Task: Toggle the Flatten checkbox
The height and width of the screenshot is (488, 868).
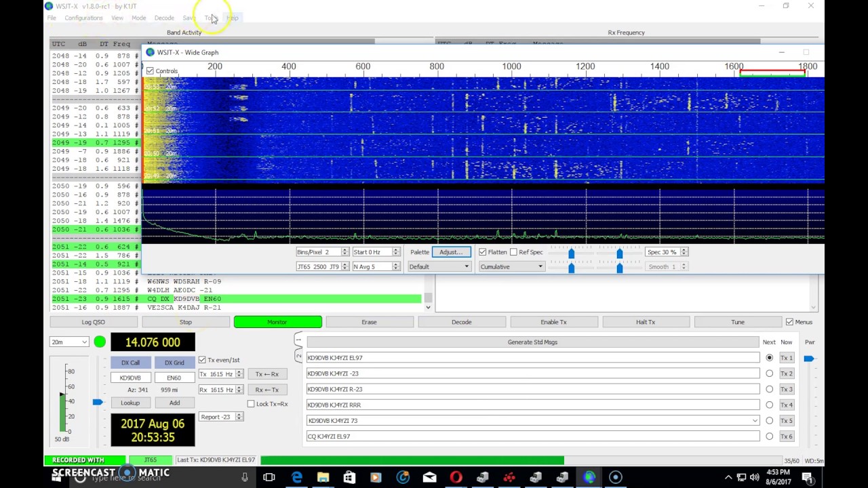Action: (482, 252)
